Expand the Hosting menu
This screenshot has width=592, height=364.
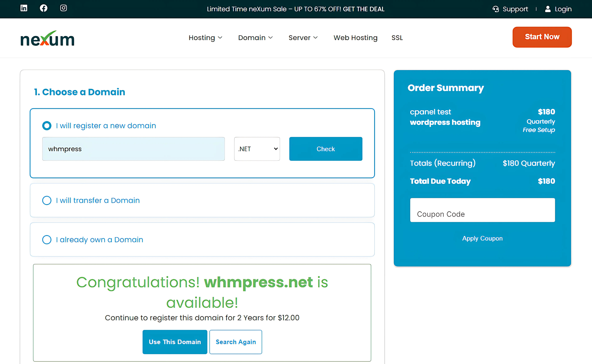tap(205, 38)
